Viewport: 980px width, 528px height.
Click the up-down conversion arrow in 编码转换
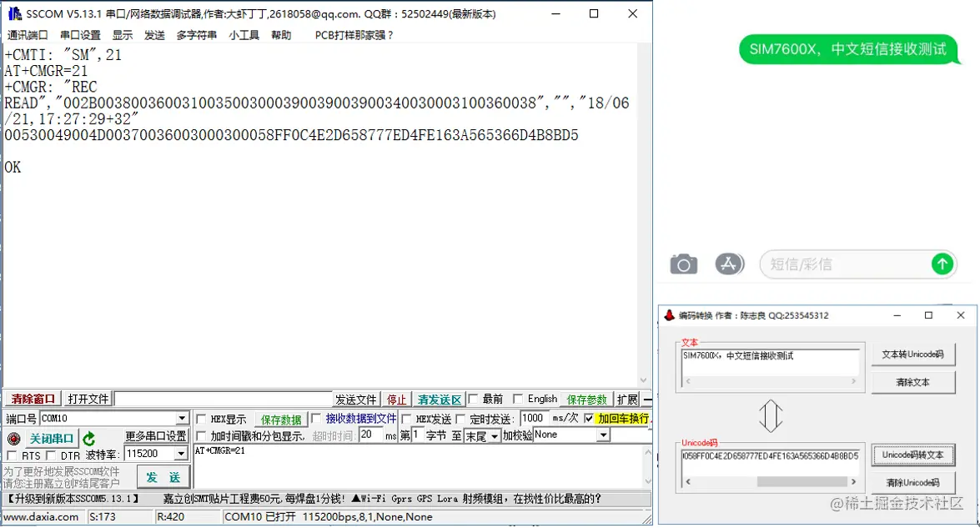tap(771, 415)
